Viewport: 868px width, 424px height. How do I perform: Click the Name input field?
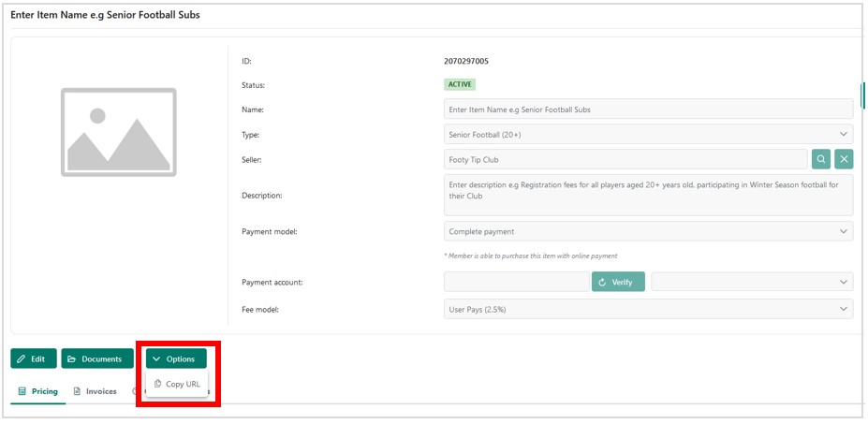(x=648, y=110)
